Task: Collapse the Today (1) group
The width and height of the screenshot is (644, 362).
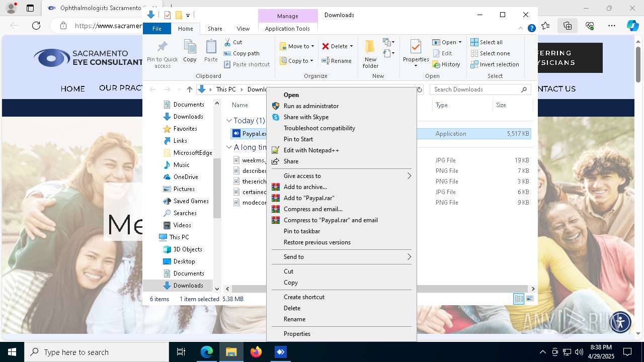Action: coord(229,121)
